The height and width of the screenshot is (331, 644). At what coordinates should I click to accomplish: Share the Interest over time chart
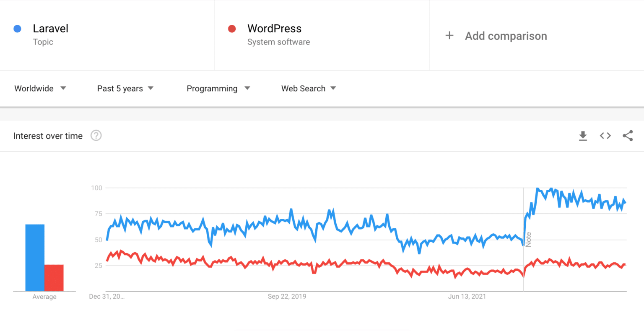628,135
